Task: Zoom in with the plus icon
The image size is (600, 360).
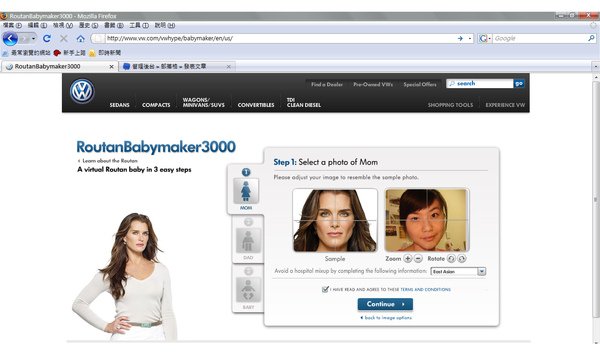Action: click(x=408, y=259)
